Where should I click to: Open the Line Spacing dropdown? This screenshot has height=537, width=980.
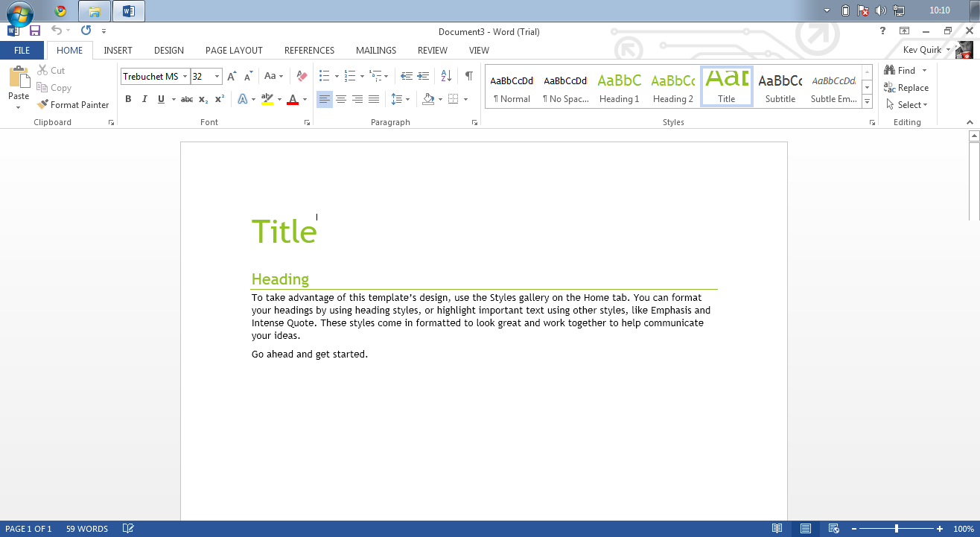click(400, 99)
